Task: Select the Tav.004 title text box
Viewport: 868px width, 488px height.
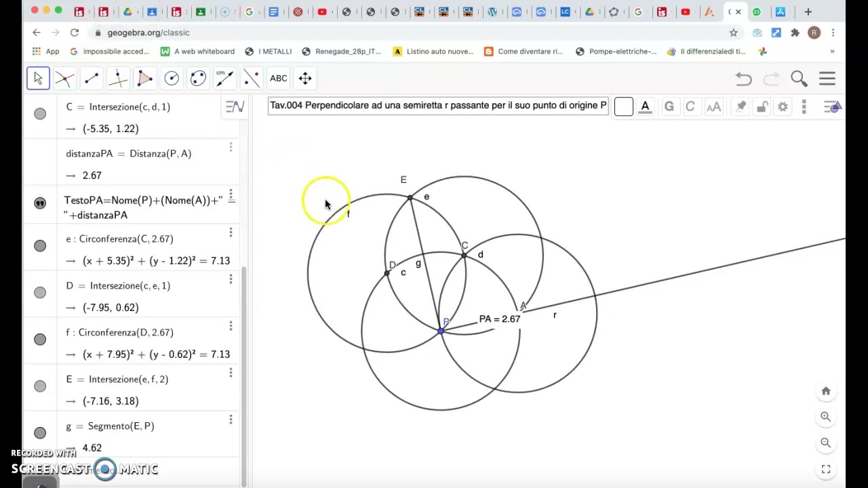Action: [438, 106]
